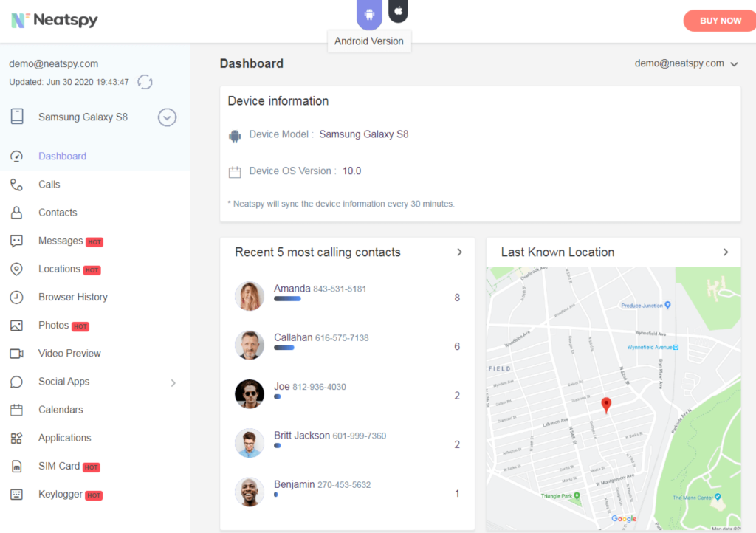Open the Messages menu item
The width and height of the screenshot is (756, 533).
click(61, 241)
